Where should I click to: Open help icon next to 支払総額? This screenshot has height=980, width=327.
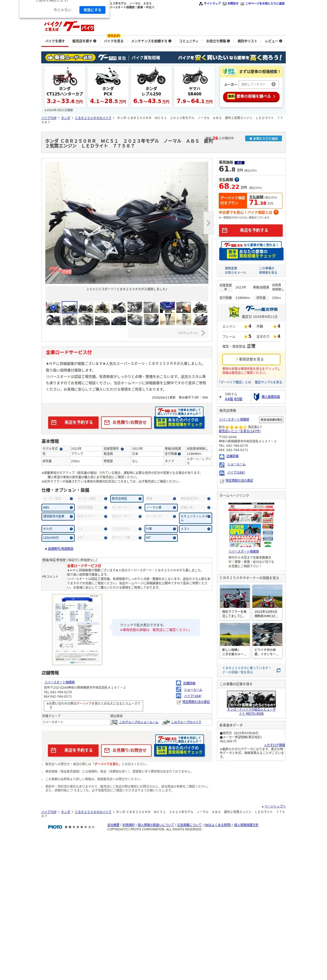pyautogui.click(x=237, y=180)
